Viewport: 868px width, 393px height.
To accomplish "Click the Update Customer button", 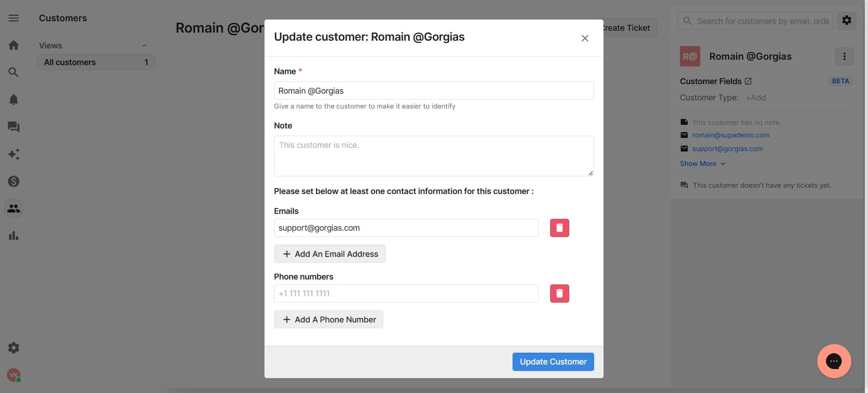I will (x=553, y=362).
